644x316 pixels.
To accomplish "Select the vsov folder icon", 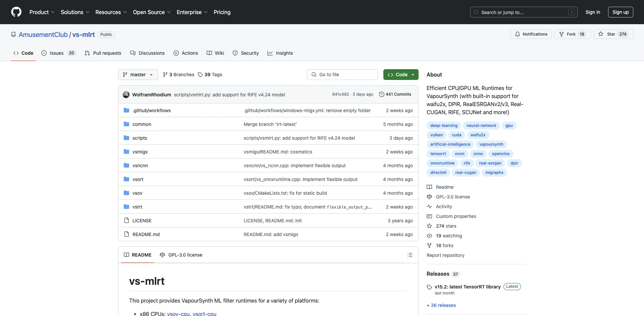I will pos(126,193).
